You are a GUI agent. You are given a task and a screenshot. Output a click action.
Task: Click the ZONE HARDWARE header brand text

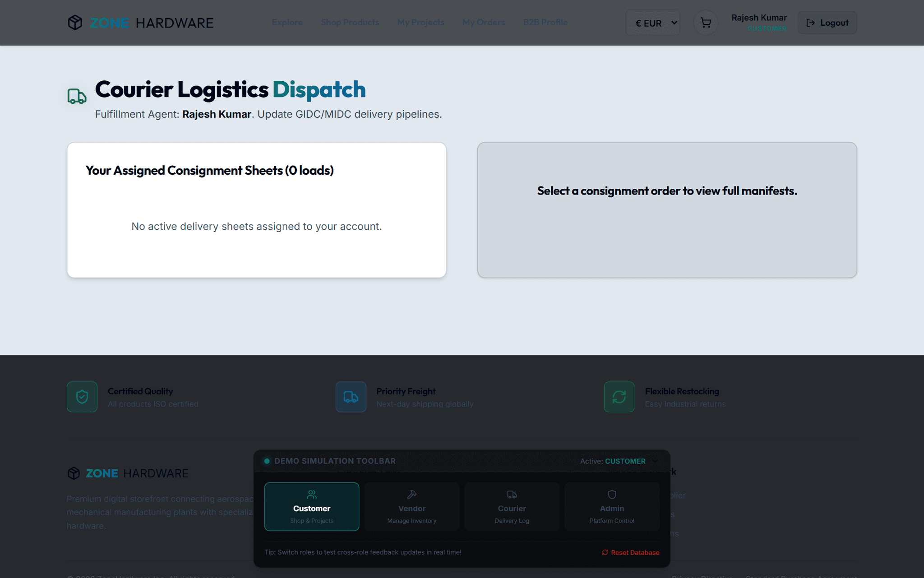[152, 23]
